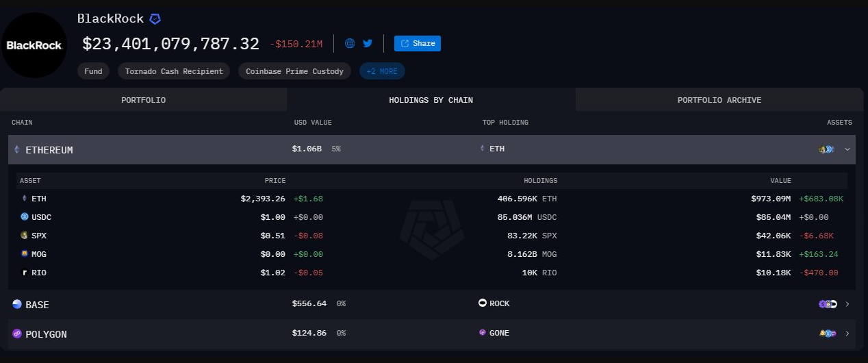Switch to the PORTFOLIO ARCHIVE tab
This screenshot has height=363, width=868.
[x=719, y=100]
